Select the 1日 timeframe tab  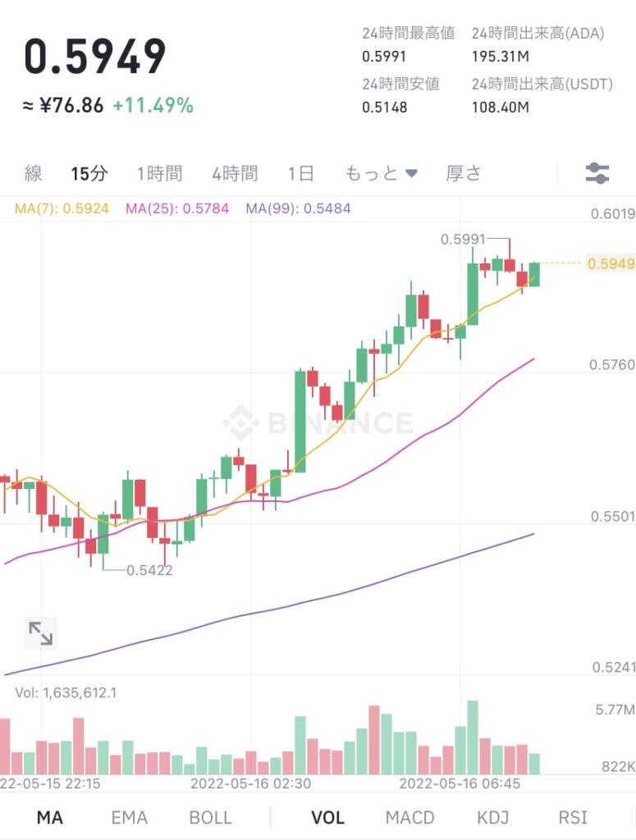299,173
